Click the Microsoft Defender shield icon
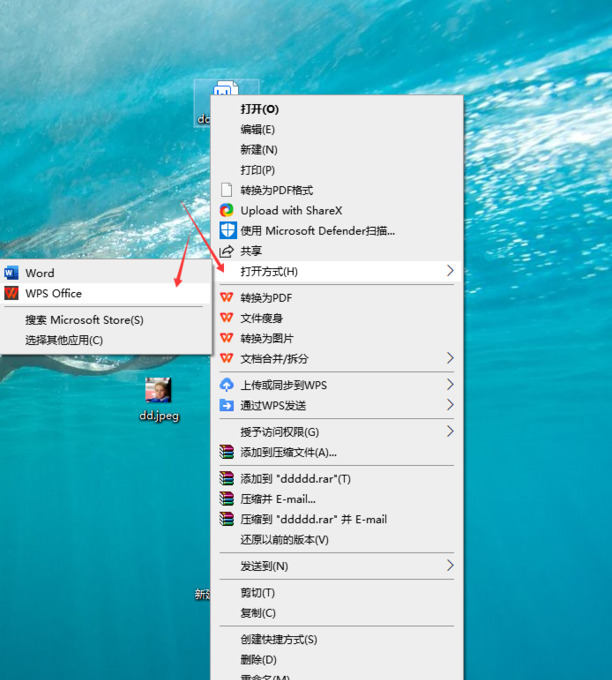 click(228, 231)
